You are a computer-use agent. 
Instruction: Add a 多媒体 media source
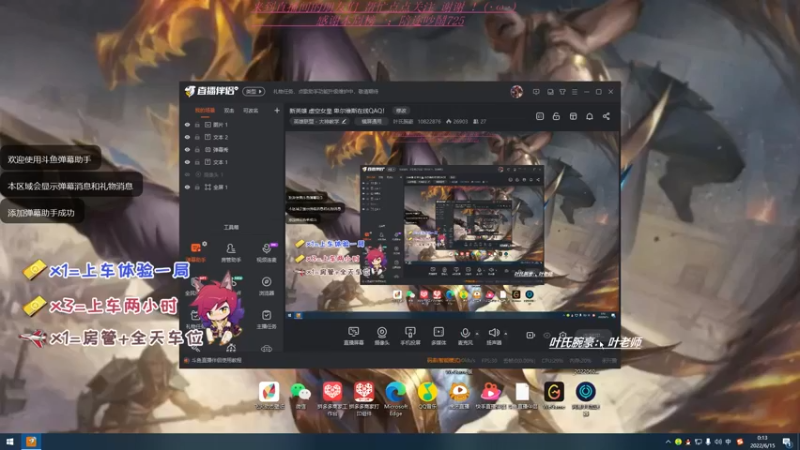pos(438,336)
